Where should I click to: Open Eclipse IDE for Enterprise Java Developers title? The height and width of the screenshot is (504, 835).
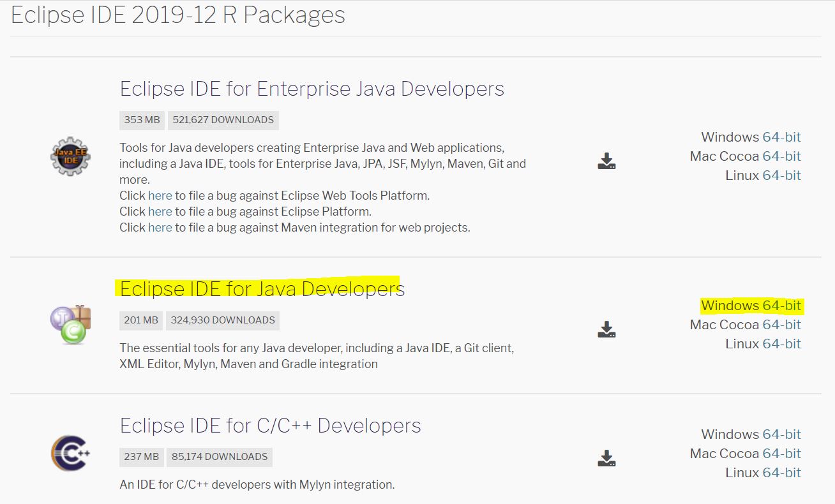coord(312,89)
